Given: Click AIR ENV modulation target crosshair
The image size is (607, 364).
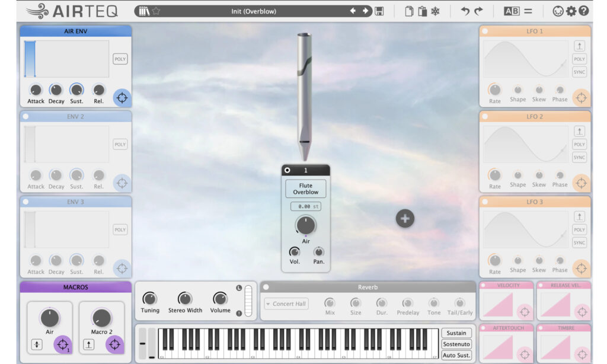Looking at the screenshot, I should pyautogui.click(x=122, y=98).
